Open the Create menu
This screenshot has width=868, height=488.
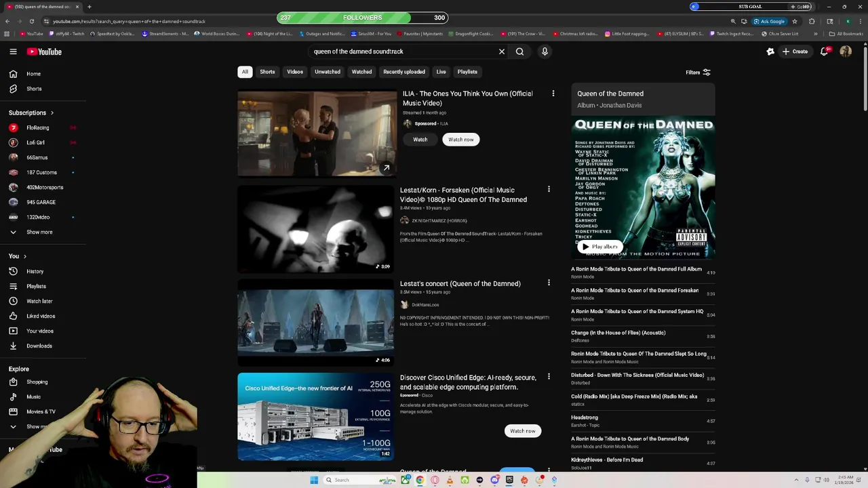click(795, 52)
